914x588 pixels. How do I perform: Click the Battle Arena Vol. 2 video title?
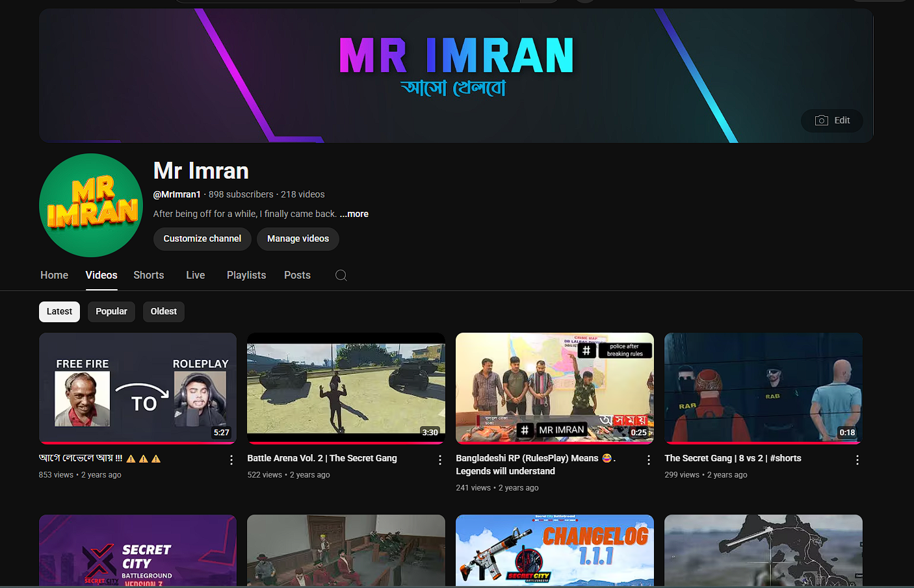[322, 458]
